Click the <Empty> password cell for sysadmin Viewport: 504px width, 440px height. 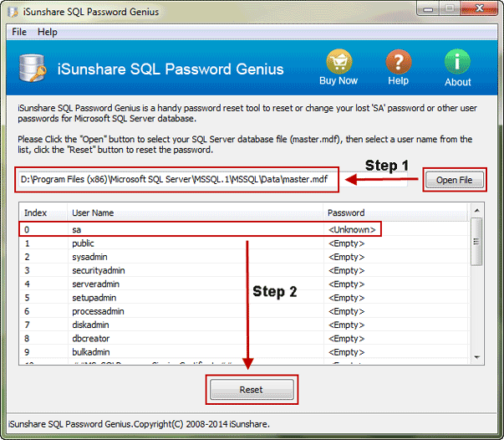pos(347,257)
